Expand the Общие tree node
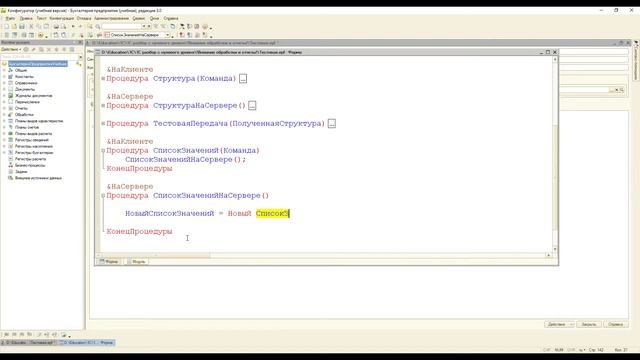This screenshot has width=640, height=360. (4, 70)
